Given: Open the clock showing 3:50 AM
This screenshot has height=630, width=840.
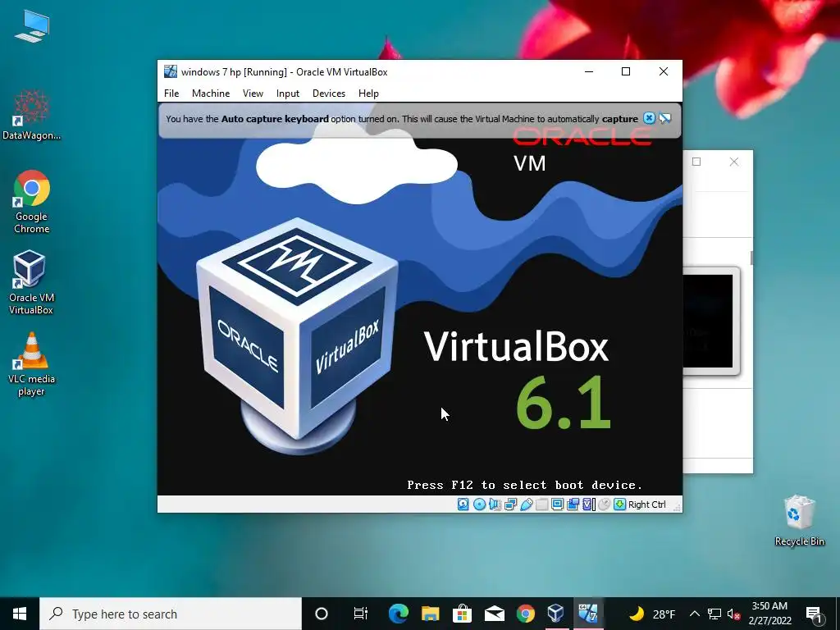Looking at the screenshot, I should 769,614.
